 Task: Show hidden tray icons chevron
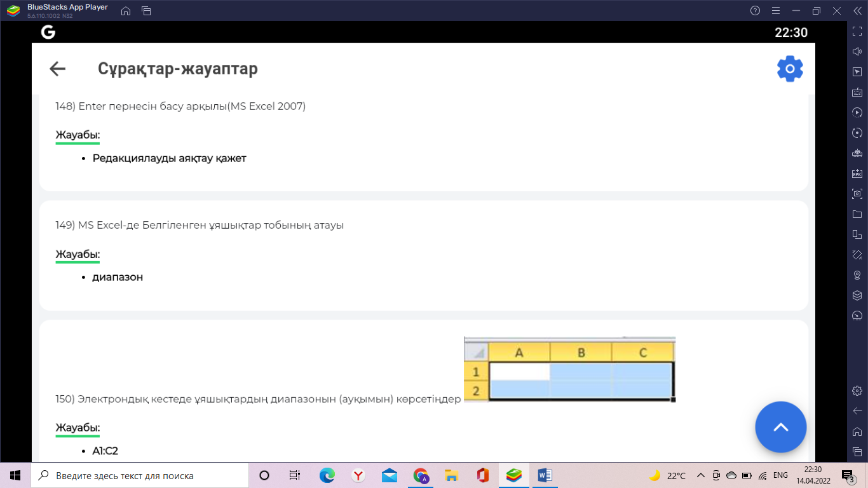[701, 475]
